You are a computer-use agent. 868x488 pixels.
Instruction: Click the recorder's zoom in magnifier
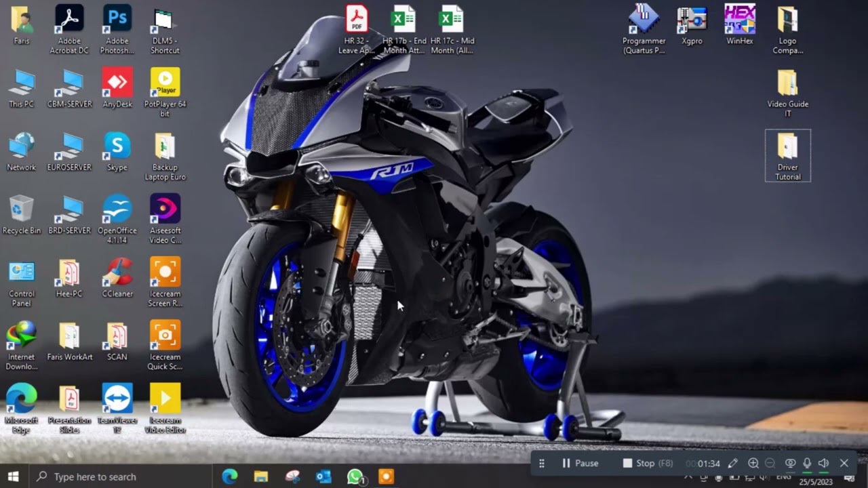click(753, 463)
